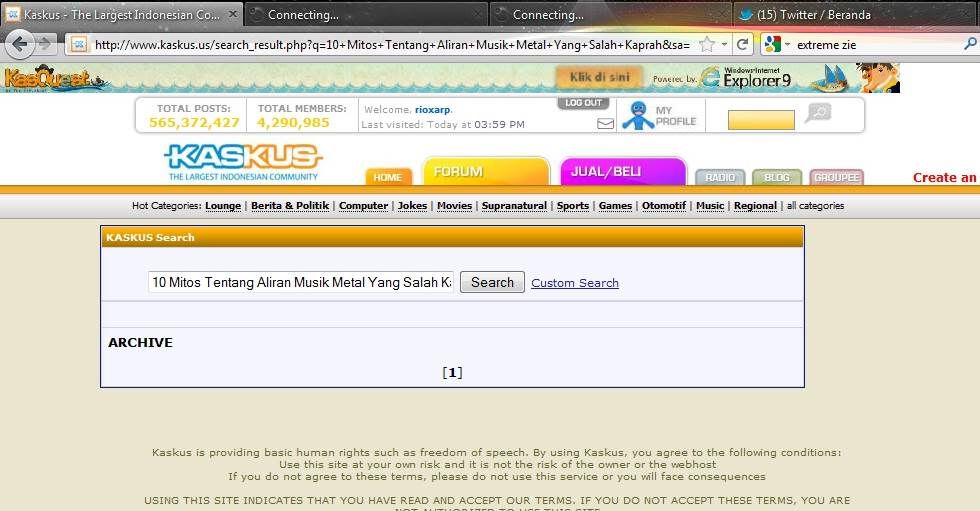Switch to Kaskus browser tab
The image size is (980, 511).
pyautogui.click(x=122, y=14)
